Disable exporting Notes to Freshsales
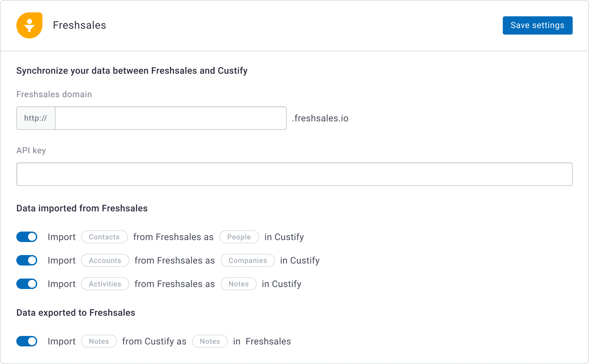 coord(27,341)
